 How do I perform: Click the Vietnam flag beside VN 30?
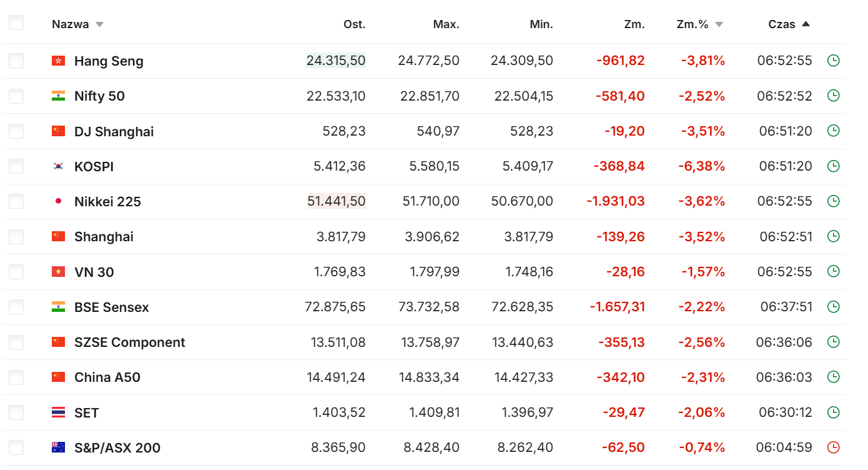click(x=58, y=272)
